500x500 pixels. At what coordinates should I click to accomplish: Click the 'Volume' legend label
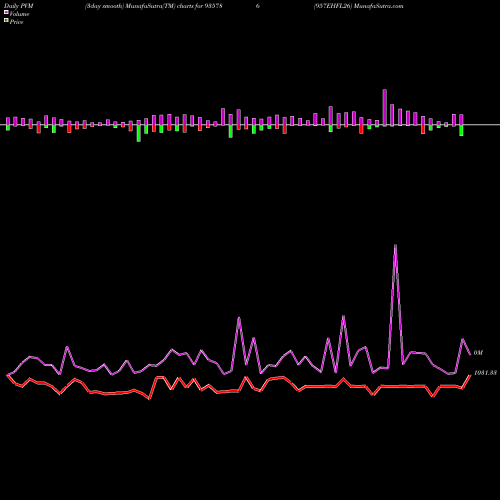[x=19, y=14]
